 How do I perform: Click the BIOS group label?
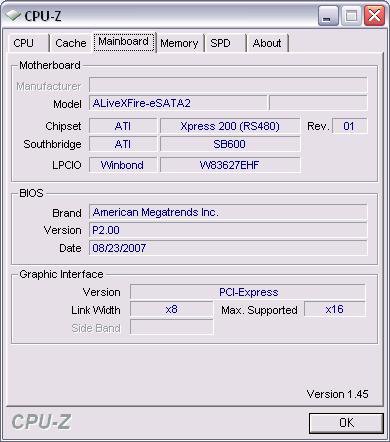pyautogui.click(x=31, y=193)
